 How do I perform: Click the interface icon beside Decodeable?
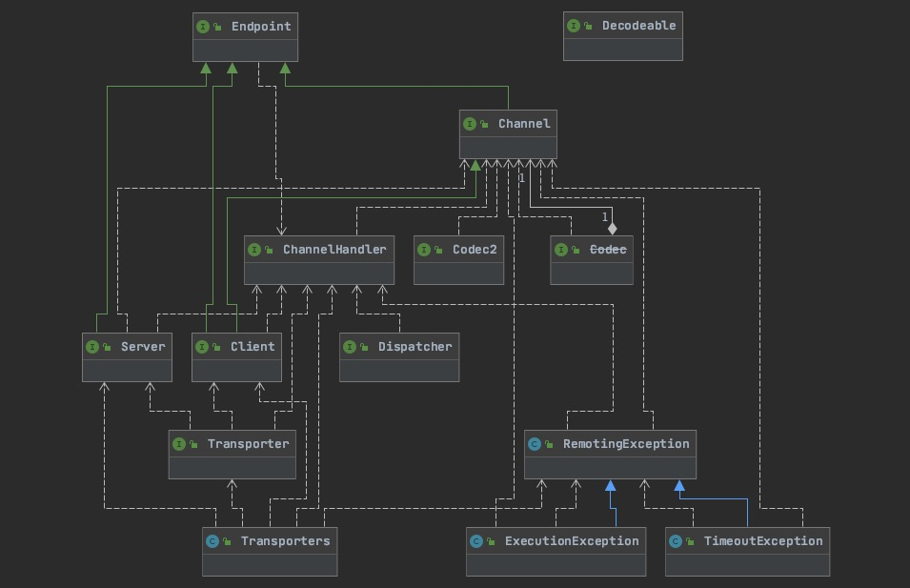pos(573,27)
